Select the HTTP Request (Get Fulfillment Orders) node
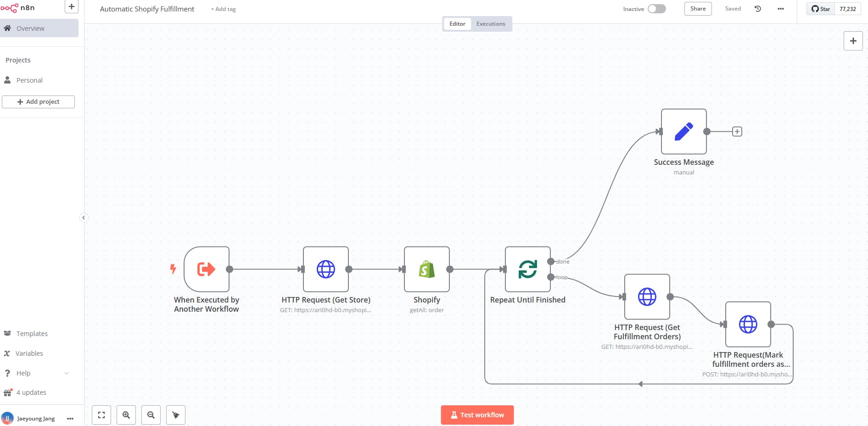Image resolution: width=868 pixels, height=426 pixels. click(x=647, y=297)
